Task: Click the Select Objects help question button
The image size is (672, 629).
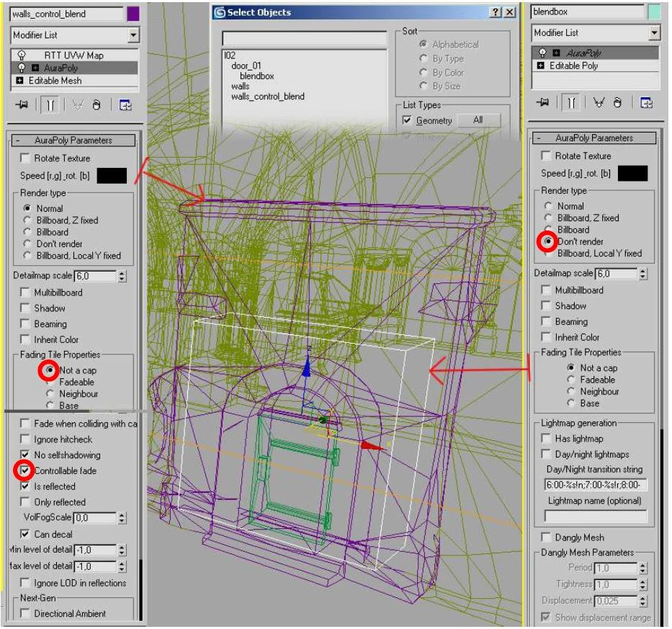Action: (496, 12)
